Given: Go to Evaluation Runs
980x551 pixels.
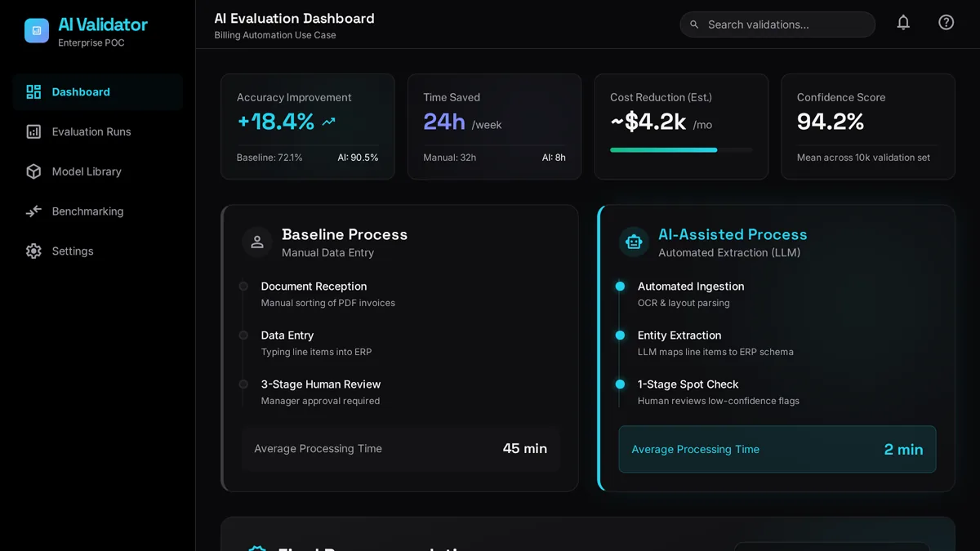Looking at the screenshot, I should pyautogui.click(x=98, y=131).
